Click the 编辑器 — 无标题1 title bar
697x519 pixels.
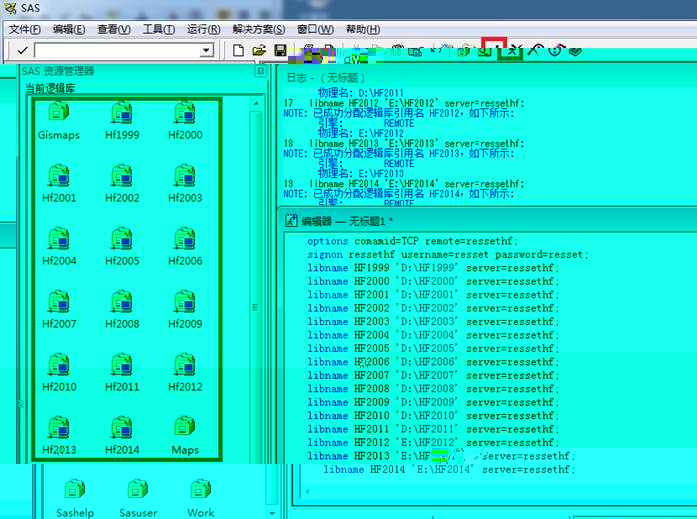[x=487, y=220]
